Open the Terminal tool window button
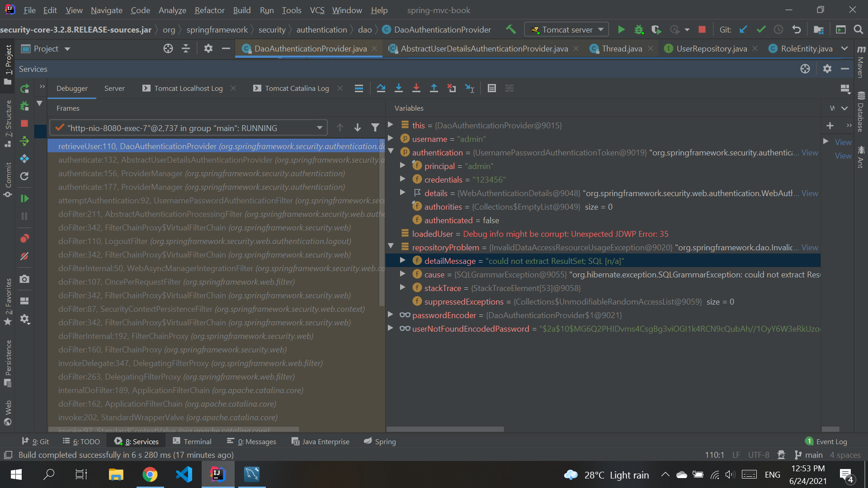 (x=192, y=441)
